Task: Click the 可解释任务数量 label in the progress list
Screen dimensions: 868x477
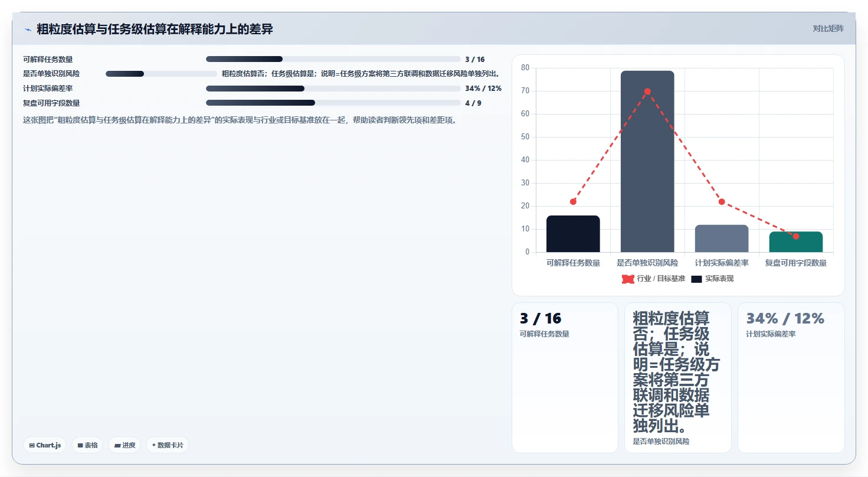Action: [48, 60]
